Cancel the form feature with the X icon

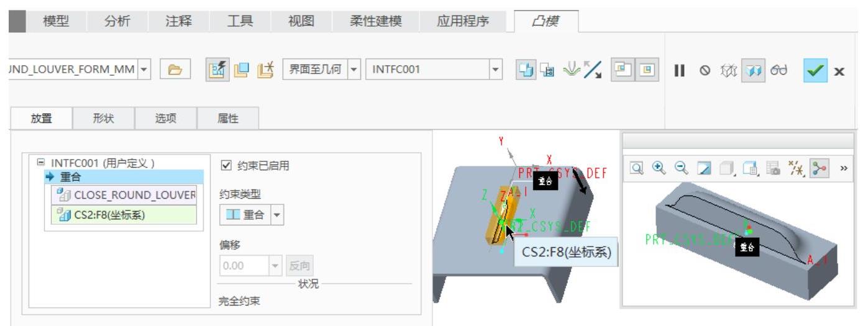tap(839, 70)
